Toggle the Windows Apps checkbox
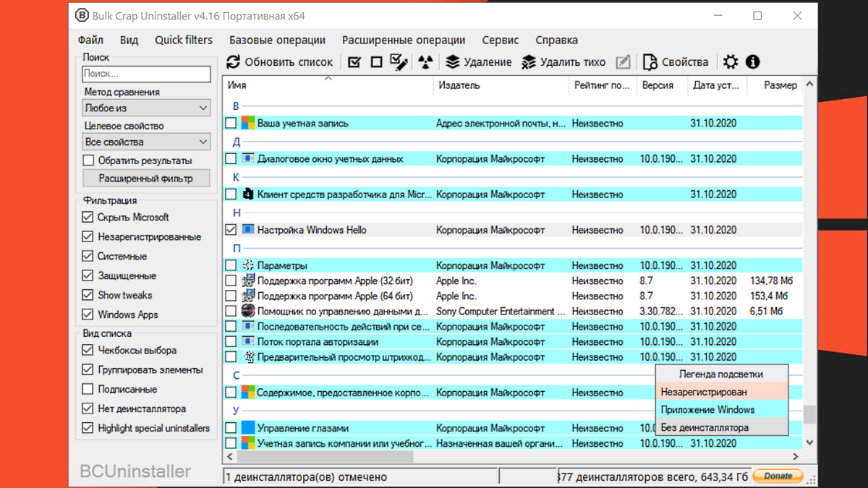Viewport: 868px width, 488px height. click(88, 314)
